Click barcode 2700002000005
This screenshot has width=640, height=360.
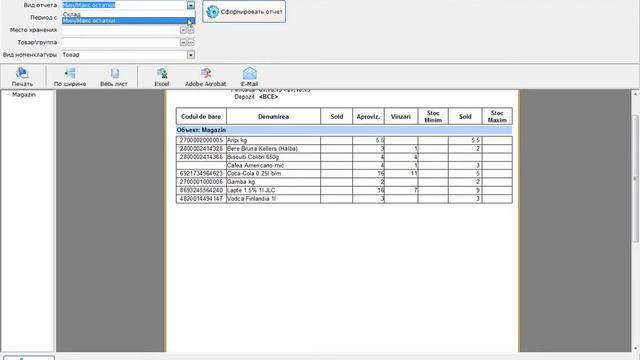(x=201, y=140)
